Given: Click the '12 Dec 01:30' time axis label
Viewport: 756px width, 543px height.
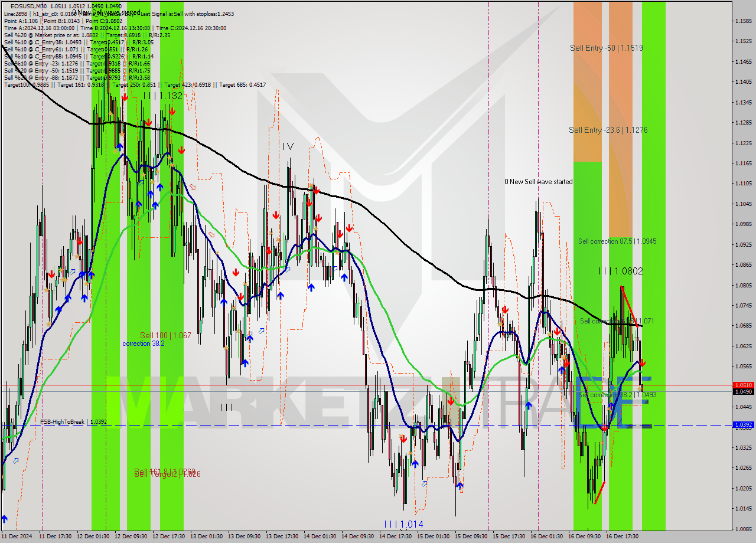Looking at the screenshot, I should tap(93, 537).
